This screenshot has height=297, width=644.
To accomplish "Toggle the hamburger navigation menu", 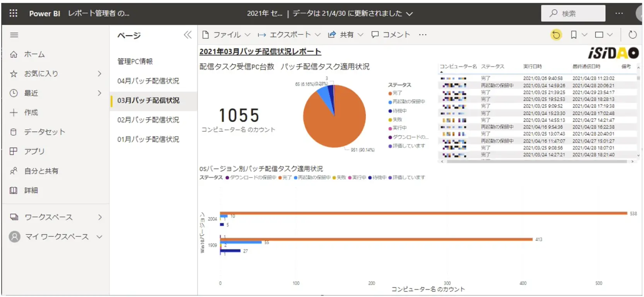I will click(x=14, y=35).
